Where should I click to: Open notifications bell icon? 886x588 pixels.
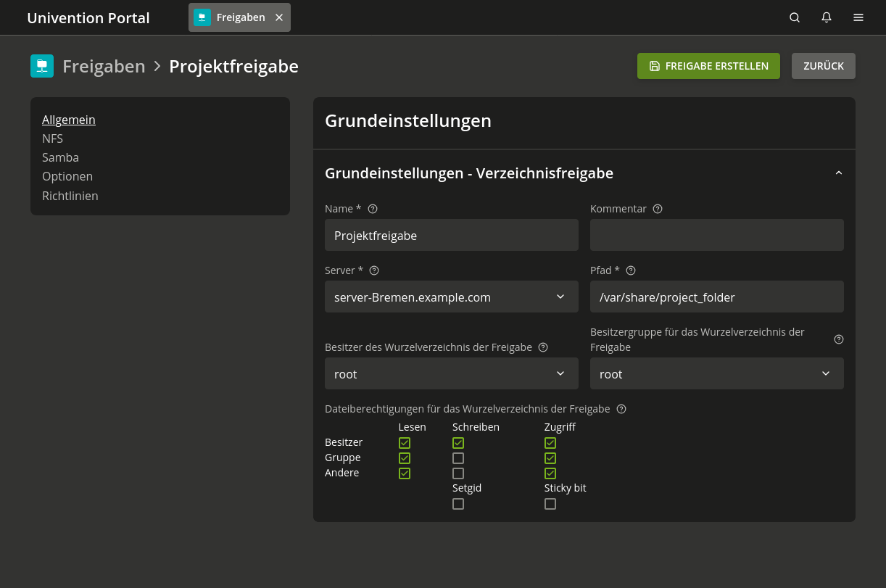827,17
